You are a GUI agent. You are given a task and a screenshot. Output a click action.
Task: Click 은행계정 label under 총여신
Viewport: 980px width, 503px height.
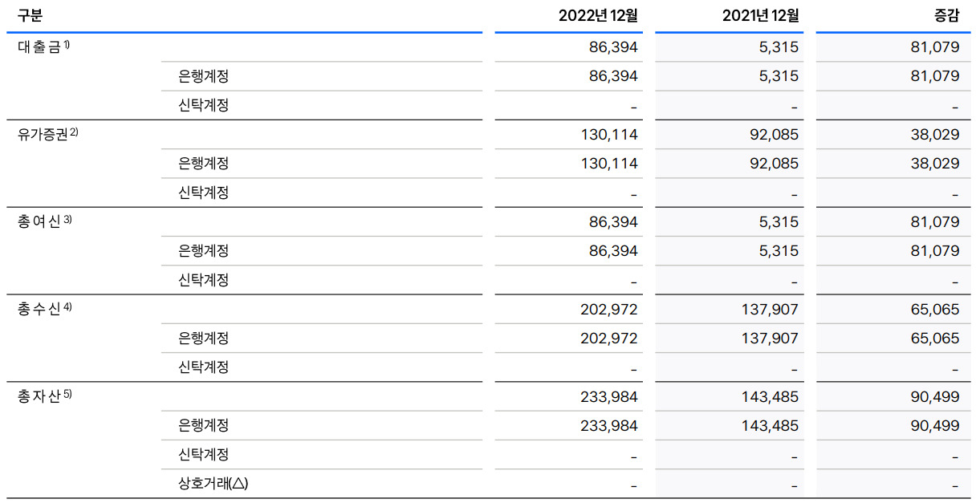click(204, 251)
